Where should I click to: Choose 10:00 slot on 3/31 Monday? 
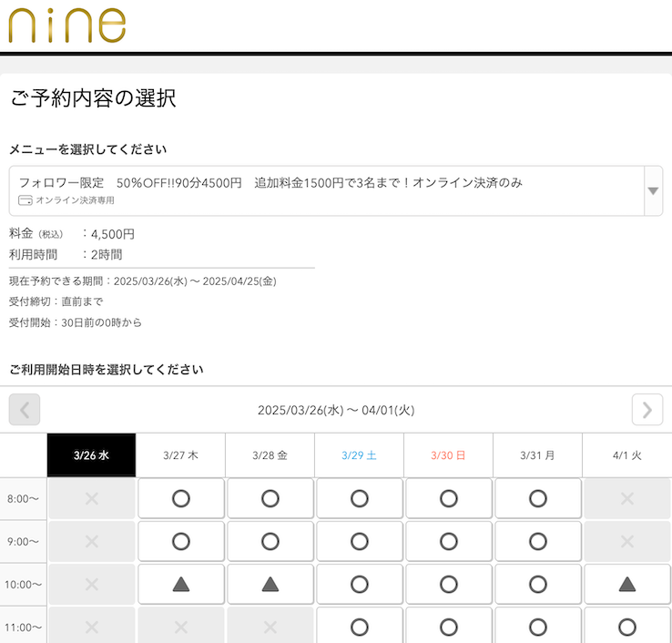tap(537, 584)
